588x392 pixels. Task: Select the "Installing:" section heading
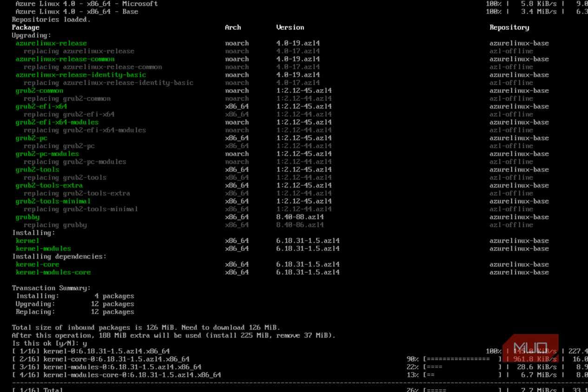pyautogui.click(x=33, y=233)
